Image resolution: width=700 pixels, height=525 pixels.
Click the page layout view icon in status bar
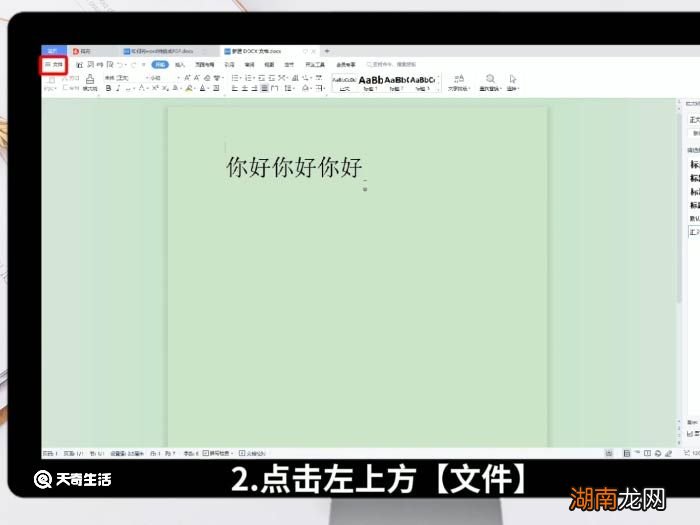[626, 453]
